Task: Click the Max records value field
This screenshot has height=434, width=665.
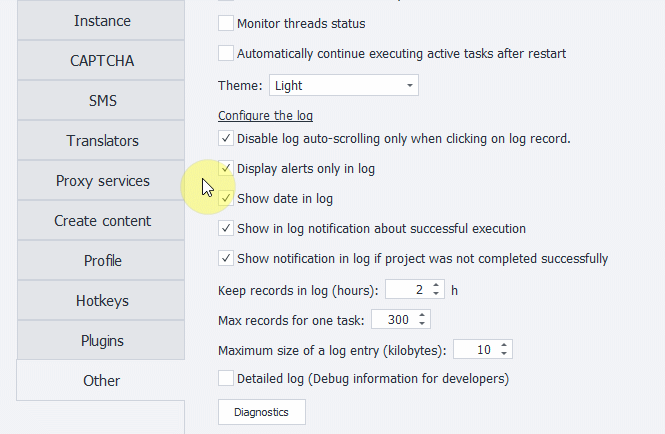Action: click(394, 319)
